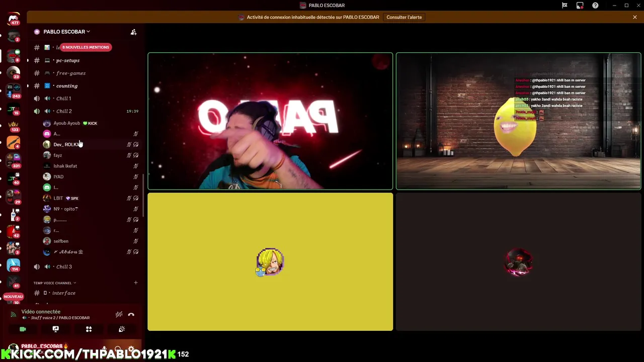Open the server icon with 23 badge
Image resolution: width=644 pixels, height=362 pixels.
14,73
